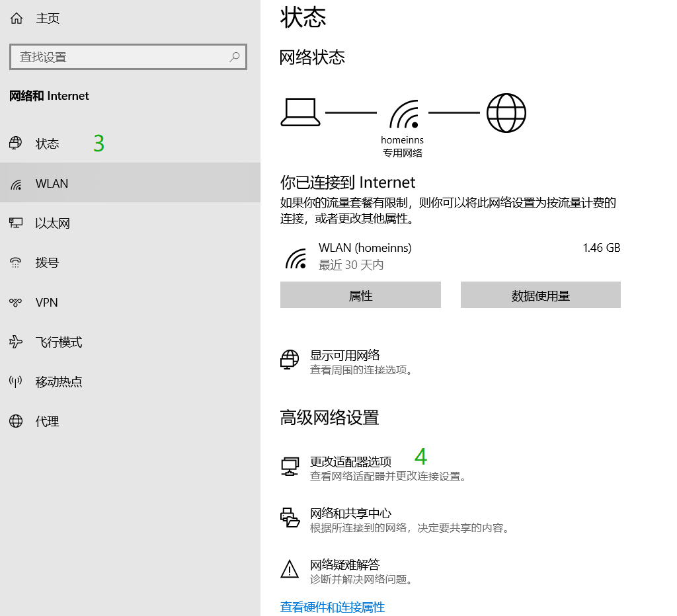Viewport: 677px width, 616px height.
Task: Click the WLAN (homeinns) connection name
Action: [365, 248]
